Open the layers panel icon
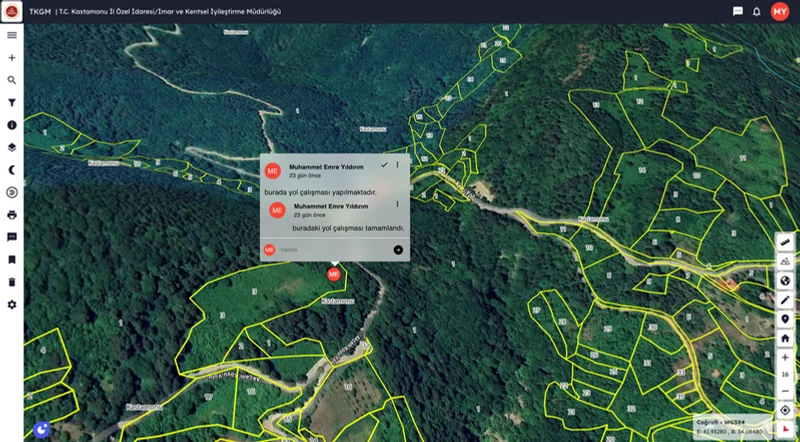The image size is (800, 442). pyautogui.click(x=12, y=148)
